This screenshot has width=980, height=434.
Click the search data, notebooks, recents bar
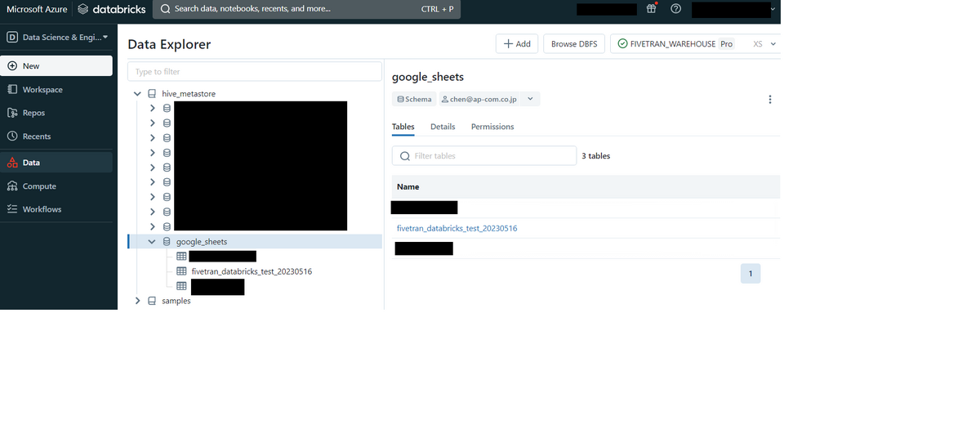click(306, 9)
